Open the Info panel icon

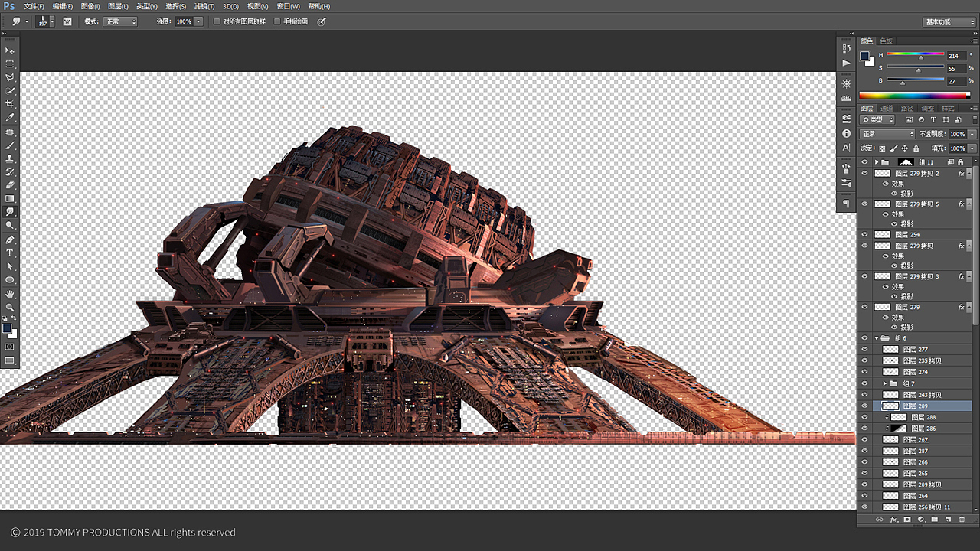846,133
